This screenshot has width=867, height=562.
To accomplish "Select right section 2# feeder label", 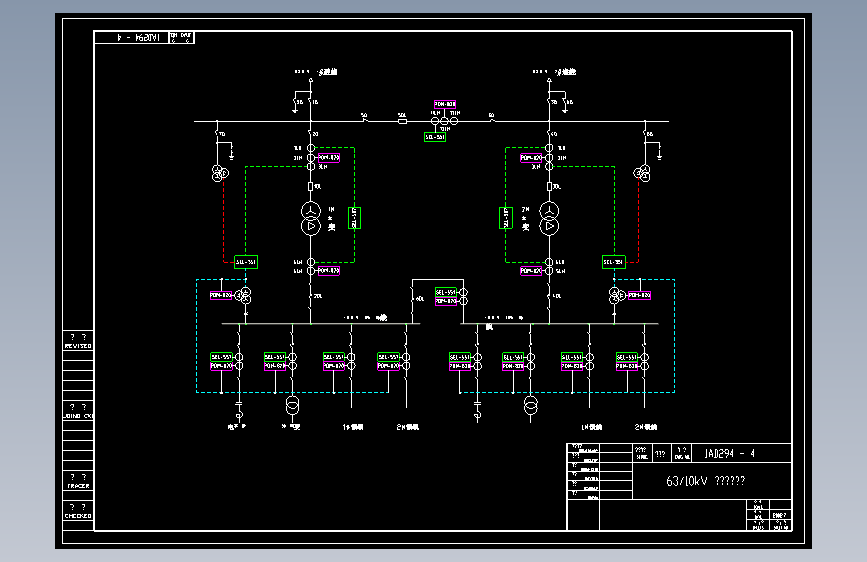I will coord(646,427).
